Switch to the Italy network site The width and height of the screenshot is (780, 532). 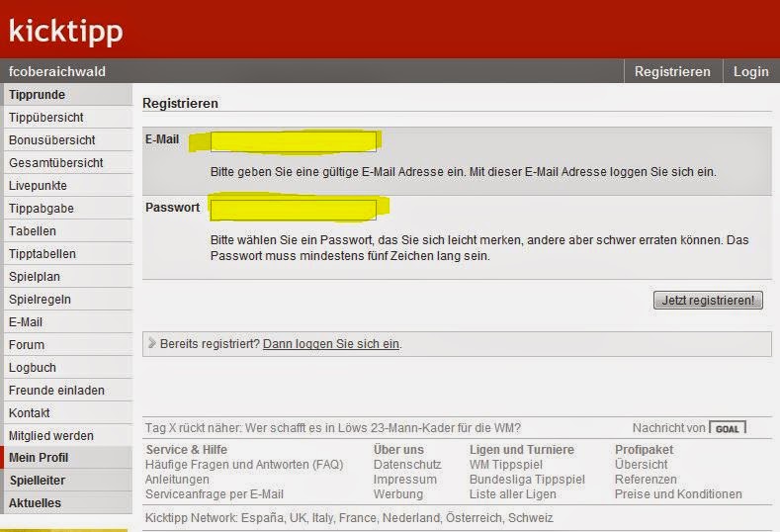point(322,518)
